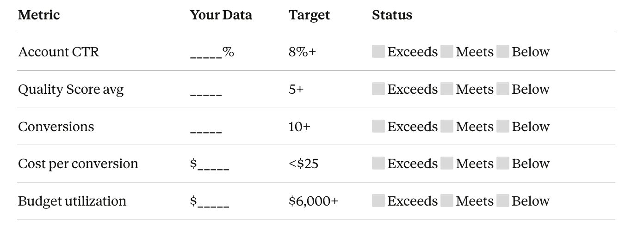Viewport: 644px width, 231px height.
Task: Check Meets for Account CTR
Action: tap(447, 51)
